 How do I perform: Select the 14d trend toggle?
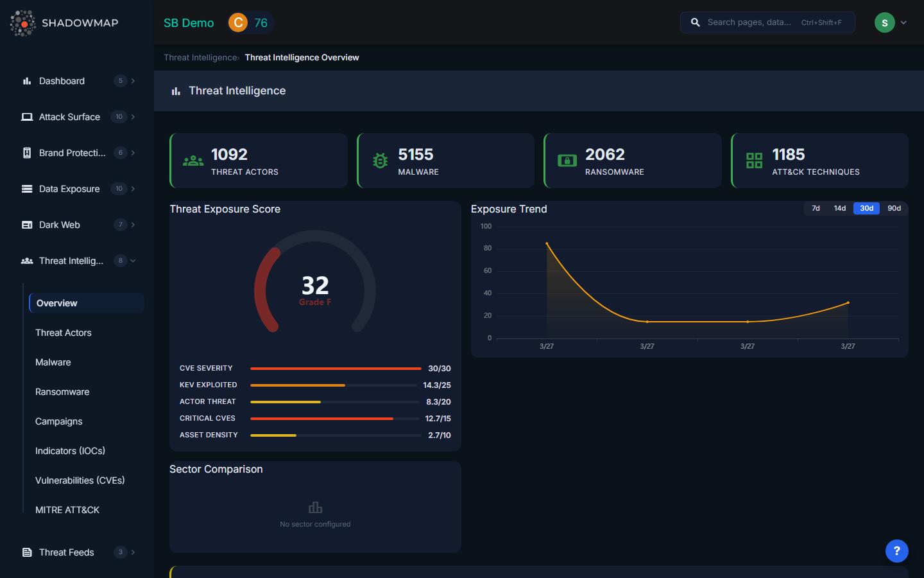pyautogui.click(x=840, y=208)
